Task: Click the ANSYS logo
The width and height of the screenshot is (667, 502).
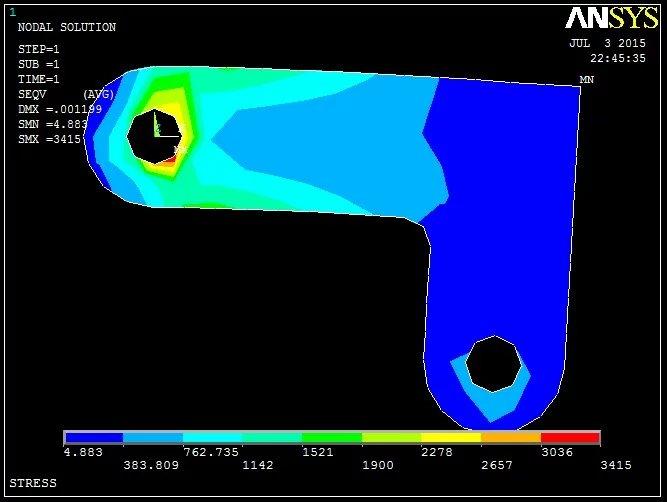Action: click(612, 18)
